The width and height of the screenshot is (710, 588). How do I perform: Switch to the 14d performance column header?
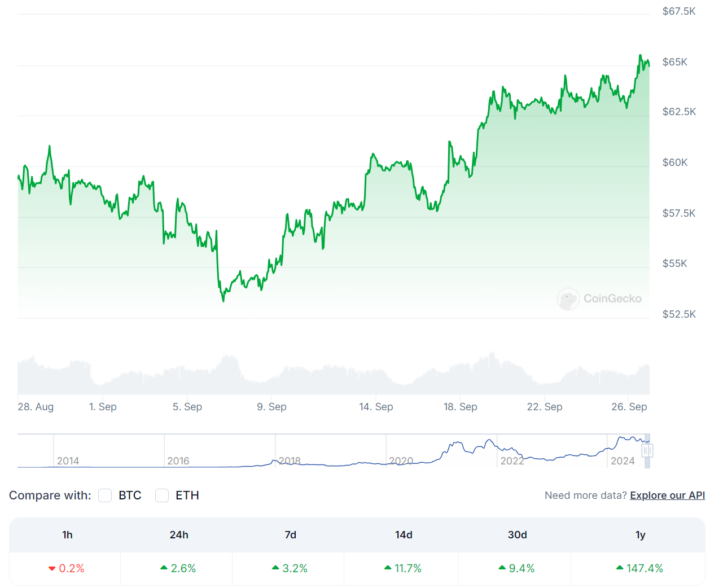404,535
